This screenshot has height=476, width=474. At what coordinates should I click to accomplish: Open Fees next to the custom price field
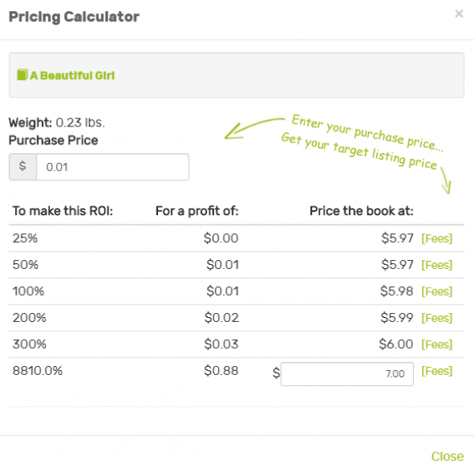437,371
